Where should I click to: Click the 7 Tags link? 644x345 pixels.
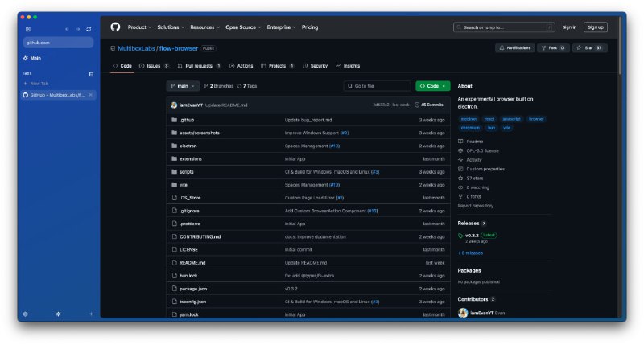tap(247, 86)
